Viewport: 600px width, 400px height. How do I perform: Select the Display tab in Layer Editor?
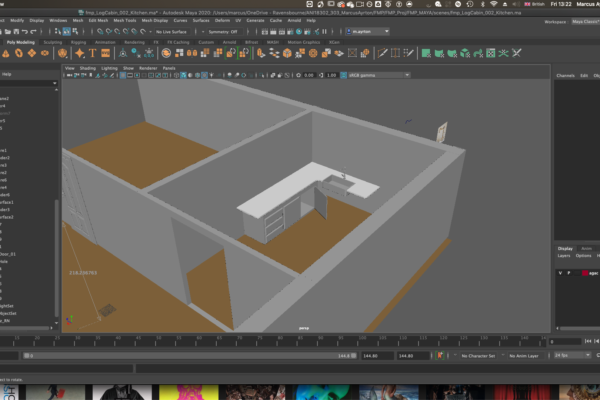pyautogui.click(x=565, y=249)
